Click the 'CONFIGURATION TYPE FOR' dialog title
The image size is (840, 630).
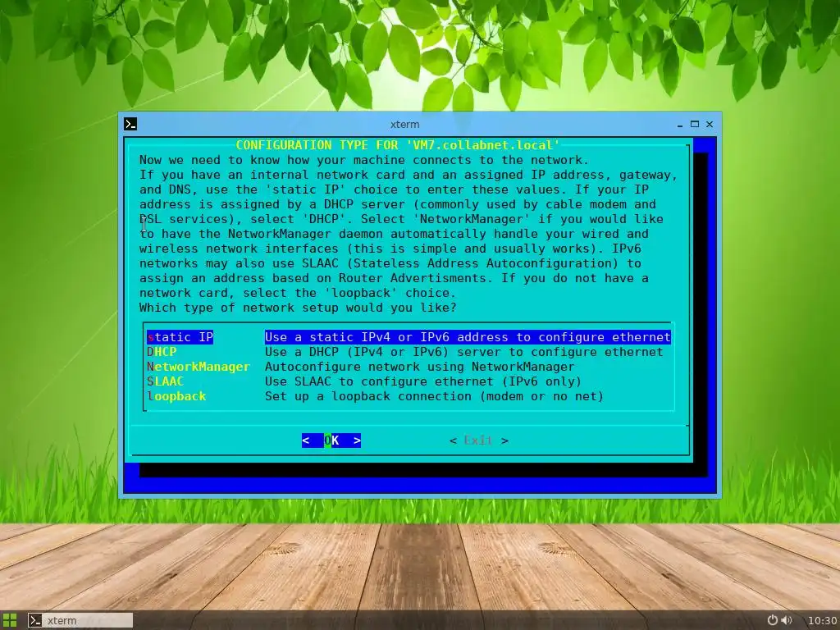pyautogui.click(x=398, y=145)
